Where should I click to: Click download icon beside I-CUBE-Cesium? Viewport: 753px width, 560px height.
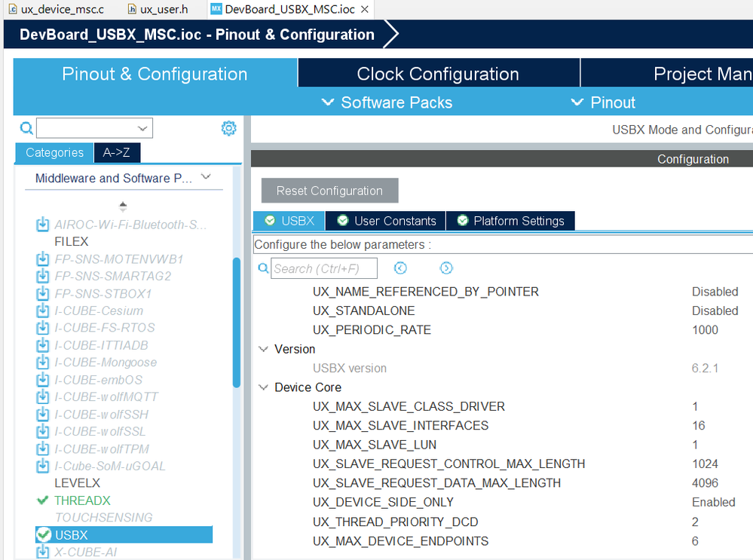tap(43, 311)
